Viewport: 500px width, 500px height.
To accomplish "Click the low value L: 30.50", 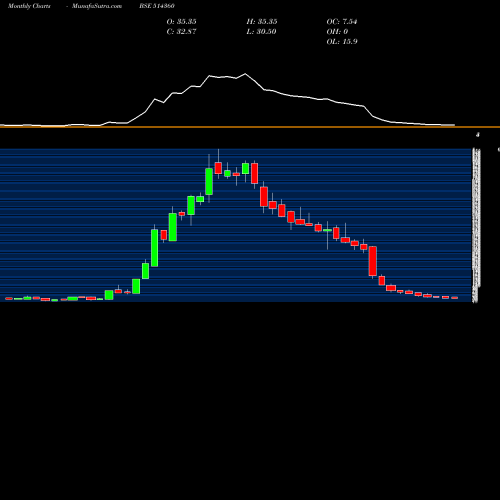I will coord(262,32).
